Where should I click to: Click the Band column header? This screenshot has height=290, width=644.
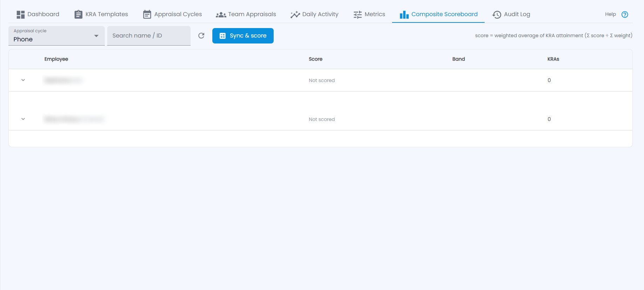point(458,59)
